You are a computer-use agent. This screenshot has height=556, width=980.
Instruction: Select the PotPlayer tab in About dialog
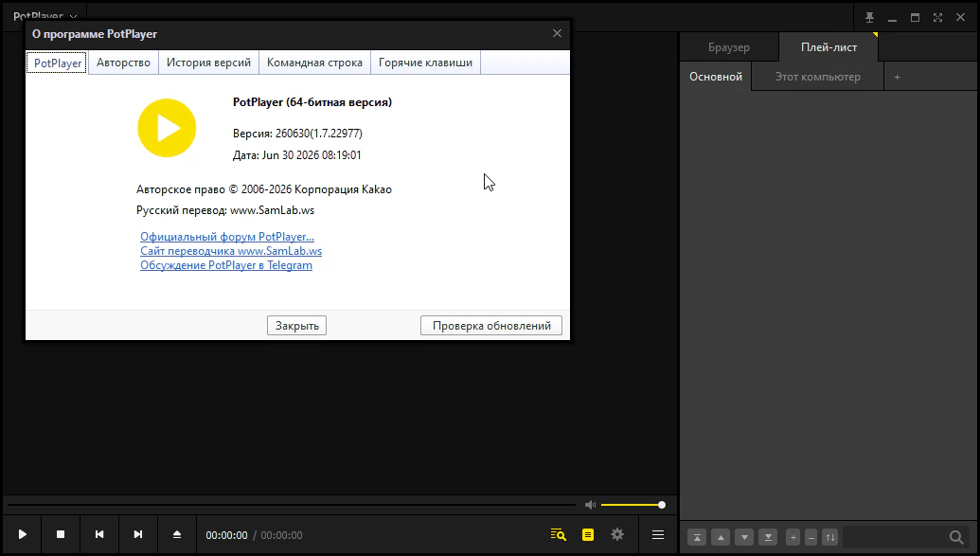(57, 63)
